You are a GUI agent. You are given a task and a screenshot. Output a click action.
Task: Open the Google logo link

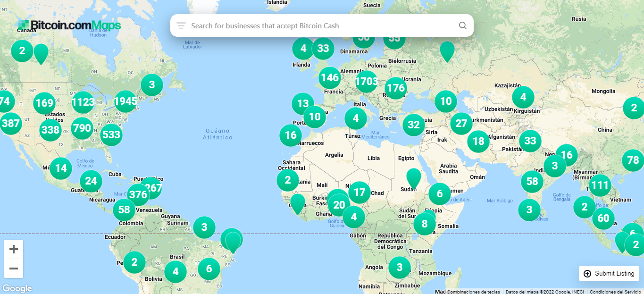click(x=17, y=288)
